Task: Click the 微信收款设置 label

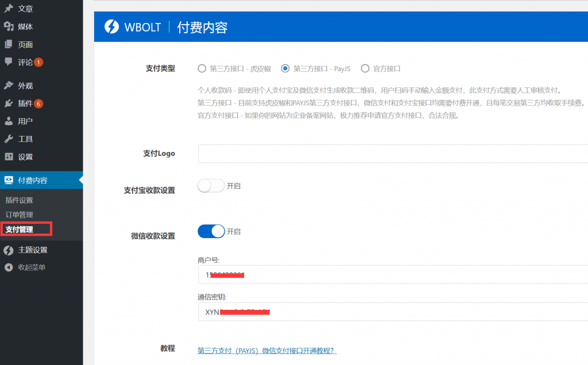Action: coord(153,236)
